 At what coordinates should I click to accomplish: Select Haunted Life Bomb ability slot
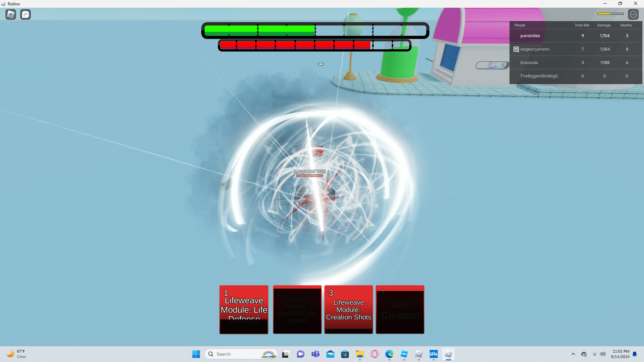click(x=297, y=309)
